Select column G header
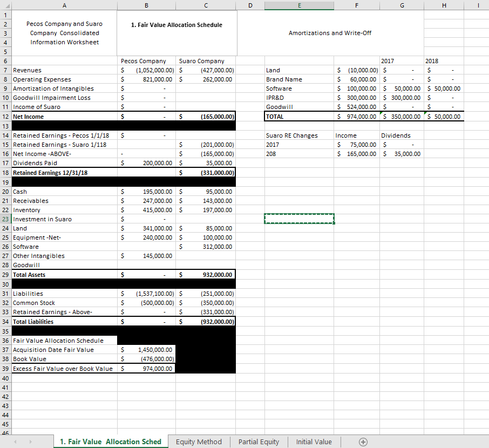 [x=402, y=5]
